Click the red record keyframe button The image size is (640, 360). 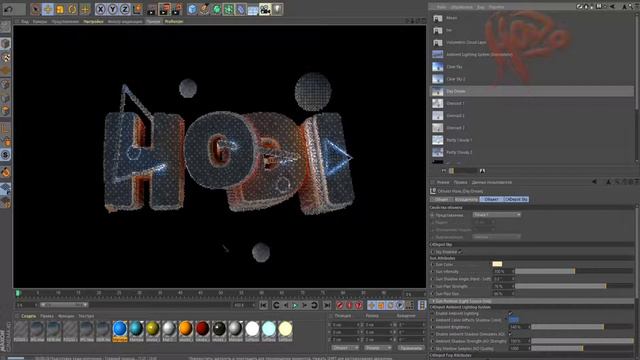pos(340,305)
